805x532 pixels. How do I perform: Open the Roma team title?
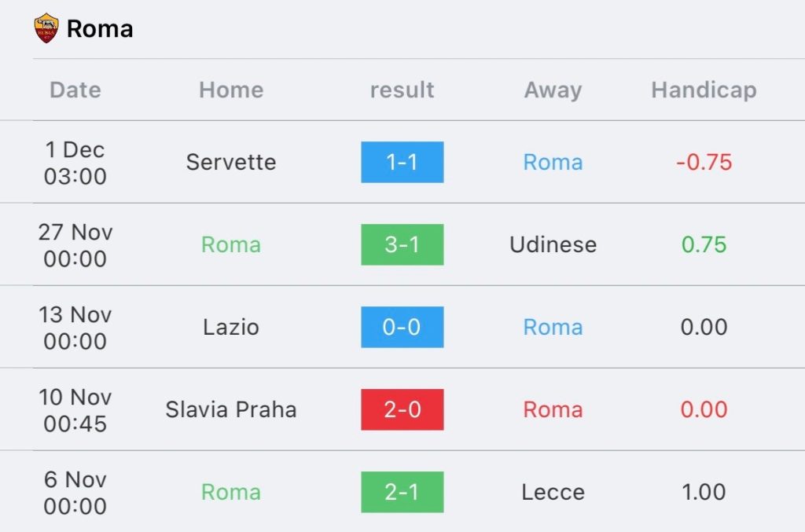click(100, 29)
